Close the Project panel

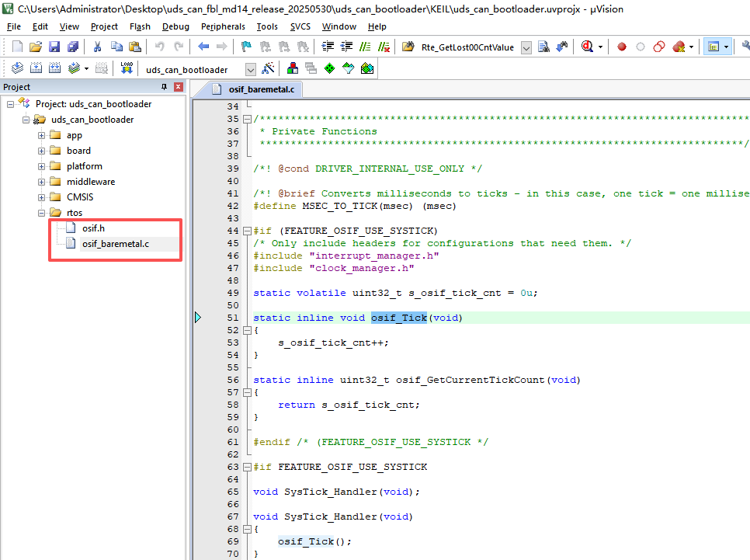[178, 87]
